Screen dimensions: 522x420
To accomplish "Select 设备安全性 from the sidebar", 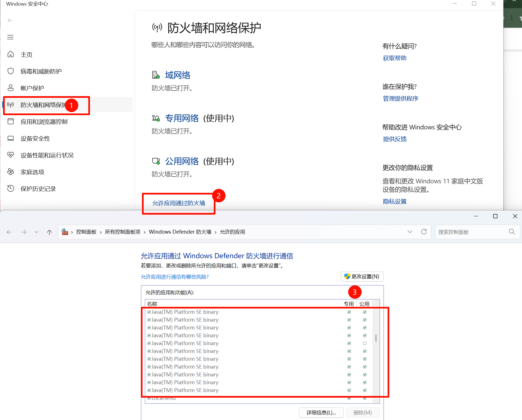I will (35, 138).
